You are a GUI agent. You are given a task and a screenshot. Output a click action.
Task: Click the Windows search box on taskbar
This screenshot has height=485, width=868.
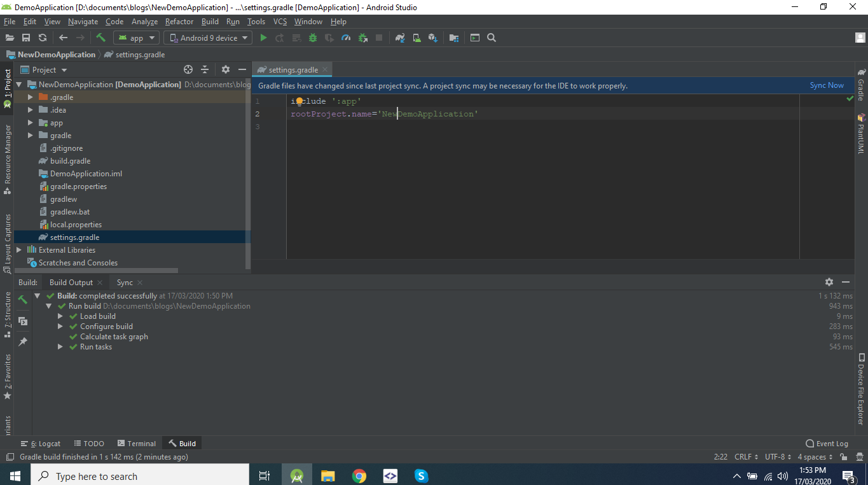(139, 476)
